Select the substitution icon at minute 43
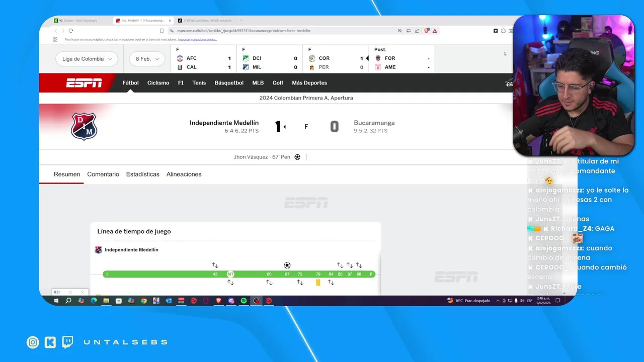The image size is (644, 362). click(215, 265)
